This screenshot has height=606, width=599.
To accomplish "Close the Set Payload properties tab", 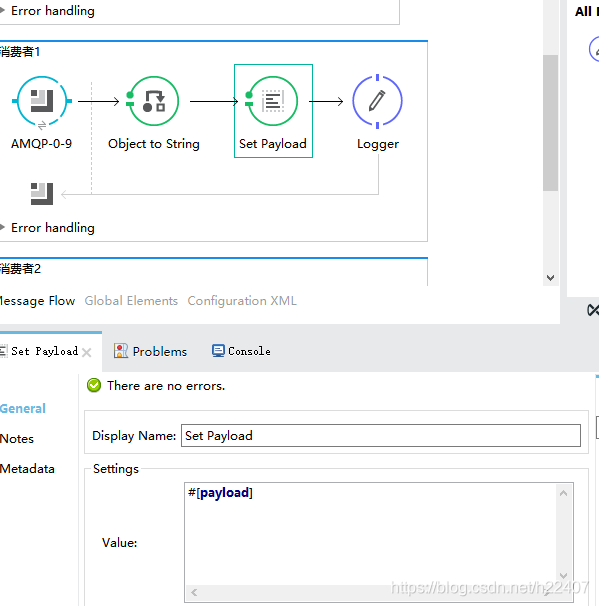I will pos(87,352).
